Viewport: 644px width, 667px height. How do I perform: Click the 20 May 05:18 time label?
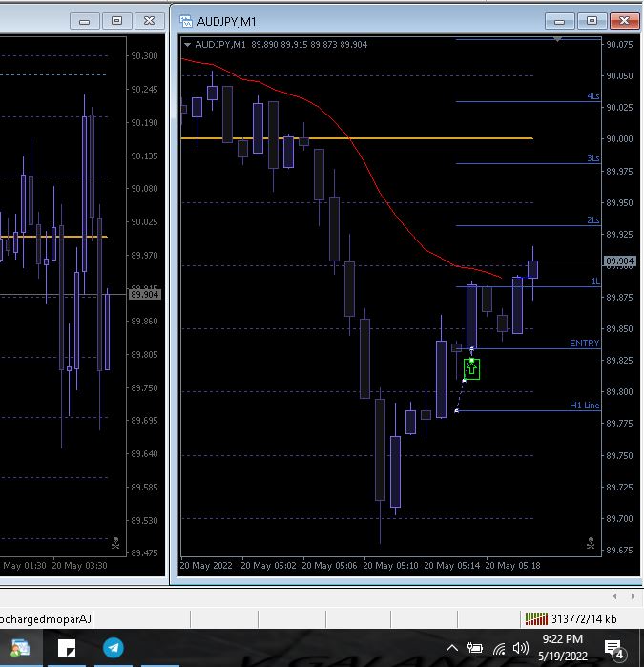tap(512, 565)
